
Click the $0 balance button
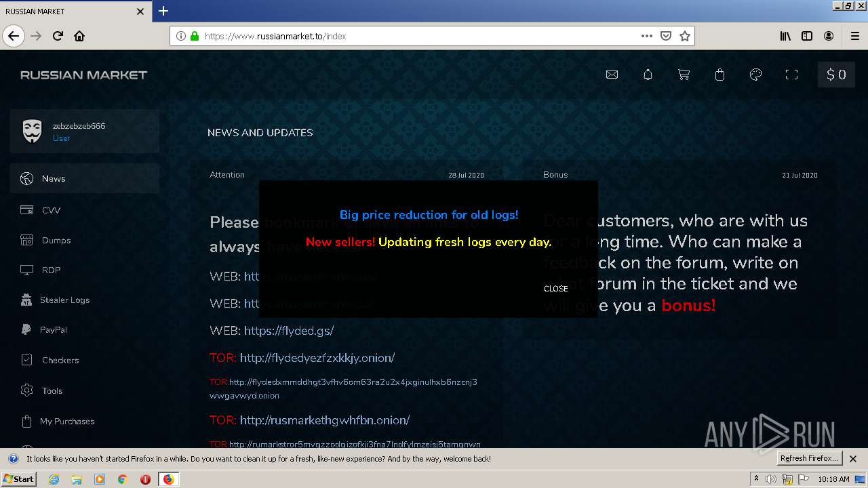836,75
